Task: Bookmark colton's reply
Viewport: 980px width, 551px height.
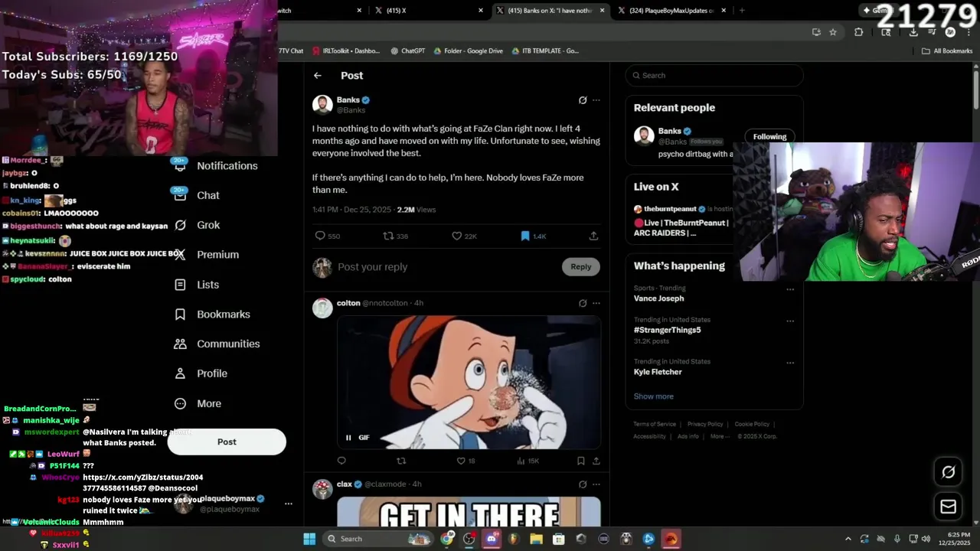Action: 581,461
